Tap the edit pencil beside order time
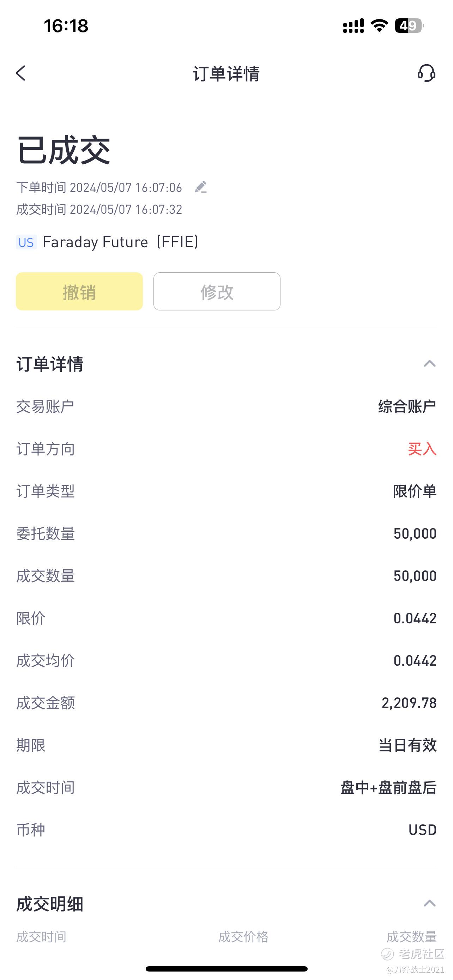The image size is (453, 980). [x=200, y=187]
